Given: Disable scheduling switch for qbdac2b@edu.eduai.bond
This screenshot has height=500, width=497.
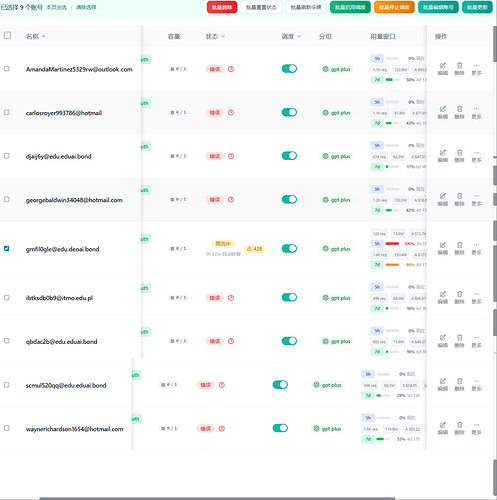Looking at the screenshot, I should click(x=289, y=341).
